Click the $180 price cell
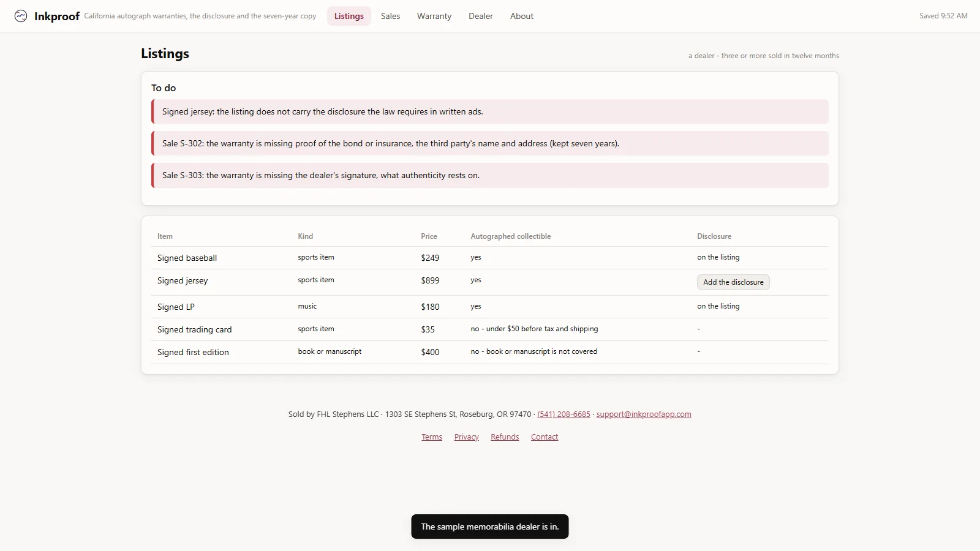The height and width of the screenshot is (551, 980). tap(430, 307)
